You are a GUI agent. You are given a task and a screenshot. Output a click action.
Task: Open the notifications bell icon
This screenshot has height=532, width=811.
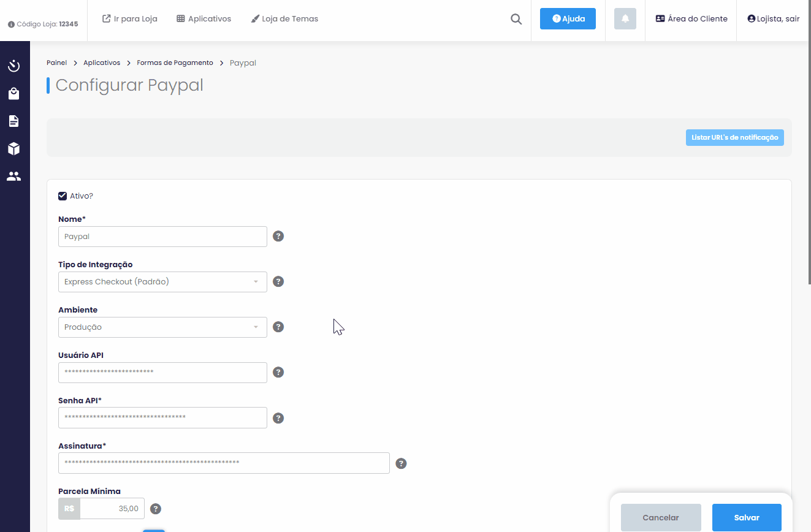[x=625, y=19]
